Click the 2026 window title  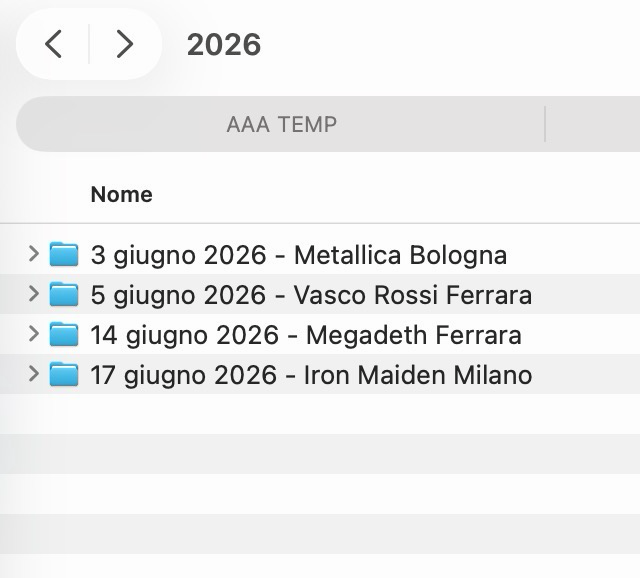coord(224,44)
